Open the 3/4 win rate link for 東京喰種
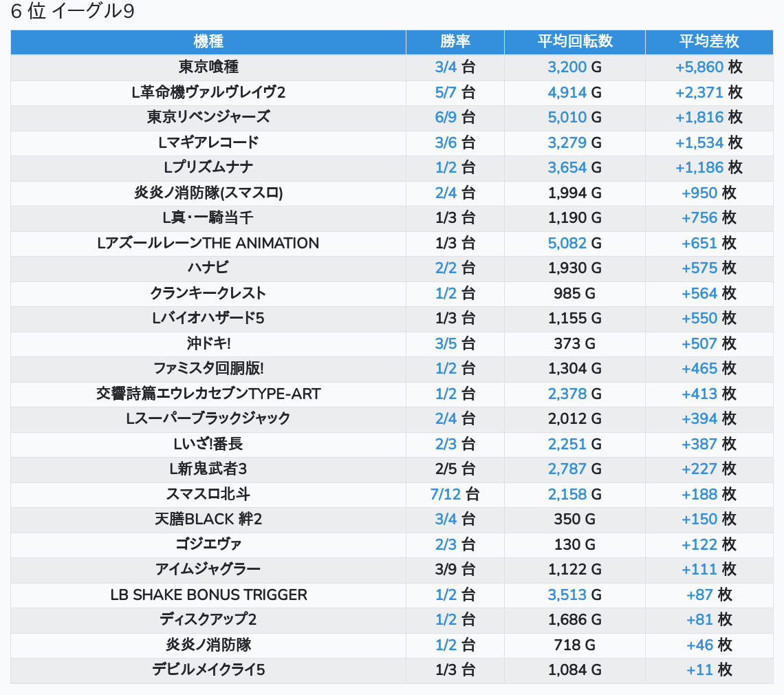 pyautogui.click(x=446, y=67)
